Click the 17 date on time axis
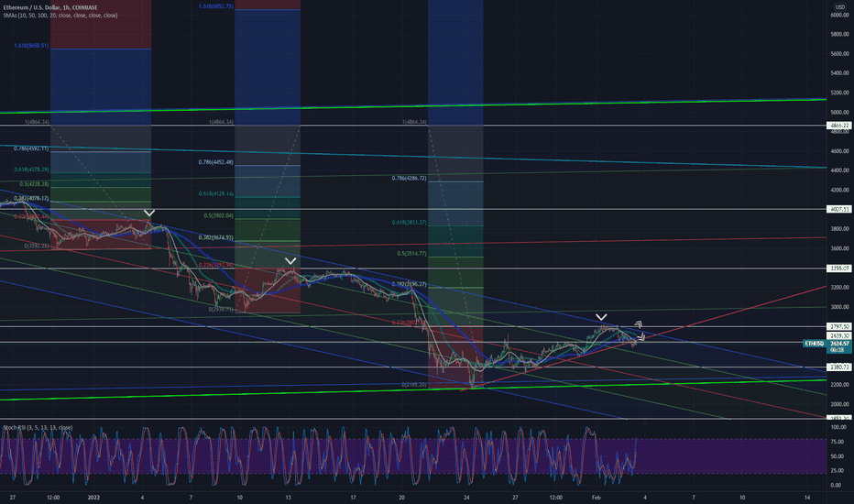 click(x=353, y=498)
